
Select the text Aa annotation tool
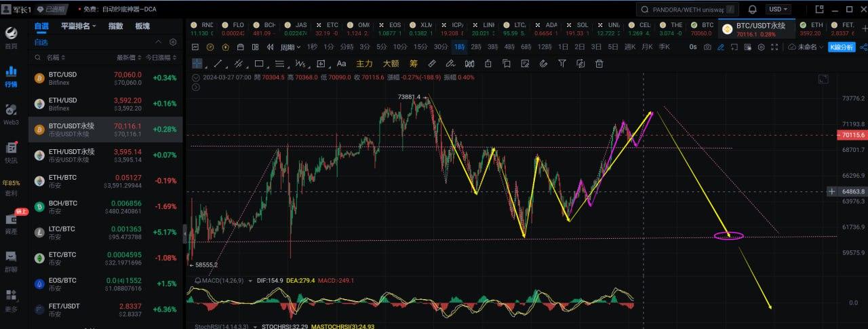(x=341, y=63)
